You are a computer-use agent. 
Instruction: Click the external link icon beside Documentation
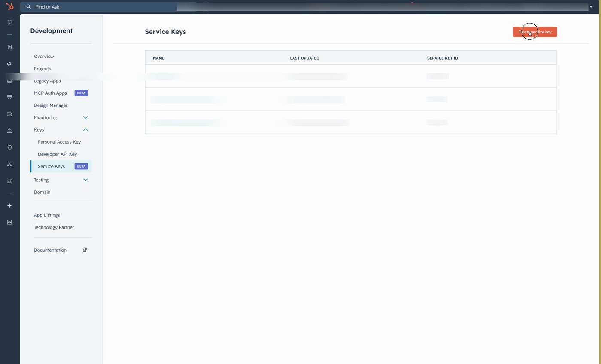(x=85, y=250)
